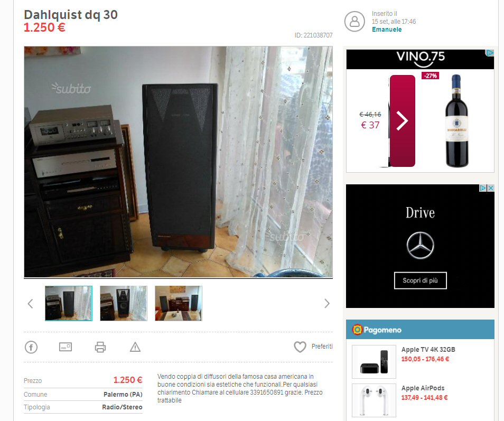Click AdChoices icon on Vino75 ad
Image resolution: width=504 pixels, height=421 pixels.
click(490, 53)
